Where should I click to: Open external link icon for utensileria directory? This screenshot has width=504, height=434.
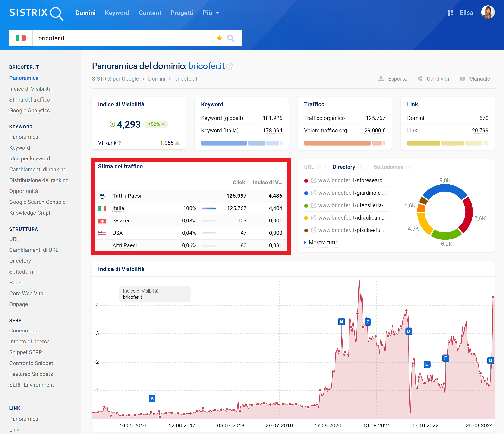click(313, 205)
